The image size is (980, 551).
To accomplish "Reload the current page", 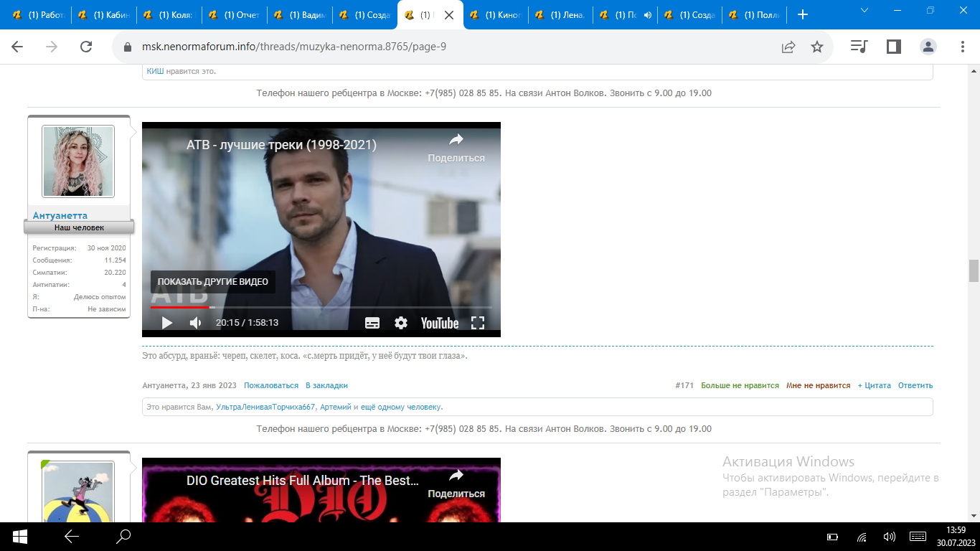I will click(86, 47).
